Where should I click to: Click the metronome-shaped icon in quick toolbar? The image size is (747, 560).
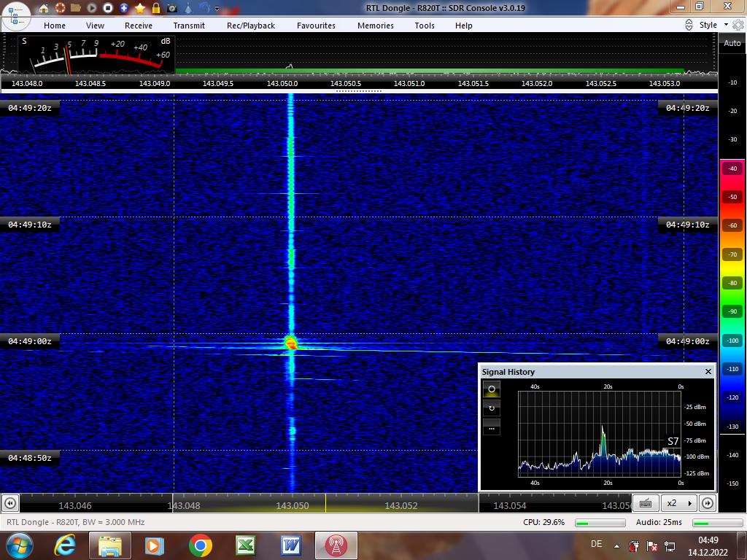189,8
